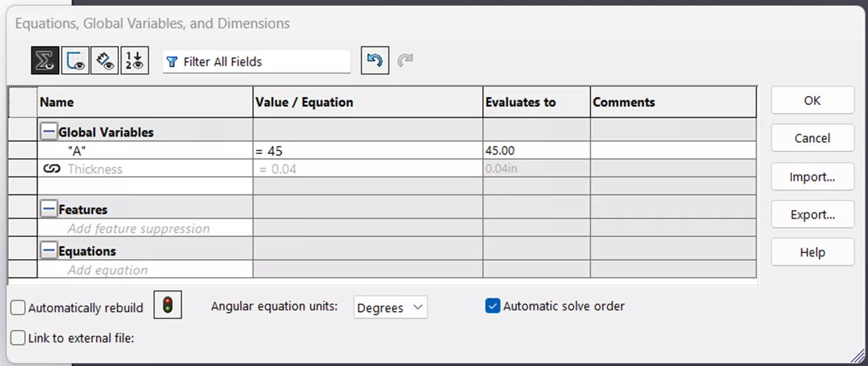Switch to Ordered View icon
The image size is (868, 366).
point(134,61)
